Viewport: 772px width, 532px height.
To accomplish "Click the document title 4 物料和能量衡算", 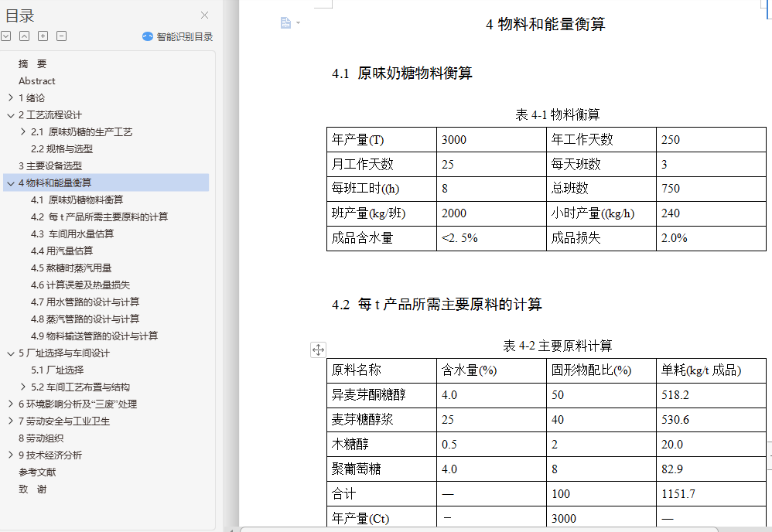I will (545, 24).
